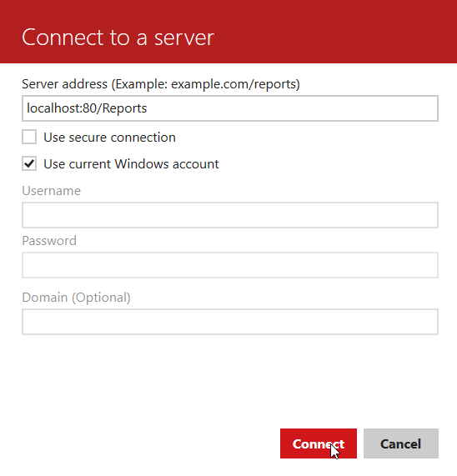
Task: Click the Domain (Optional) text field
Action: click(x=230, y=322)
